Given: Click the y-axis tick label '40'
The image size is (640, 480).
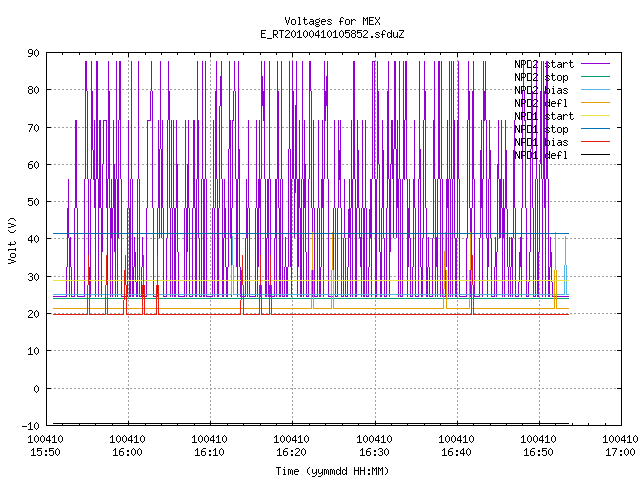Looking at the screenshot, I should (34, 239).
